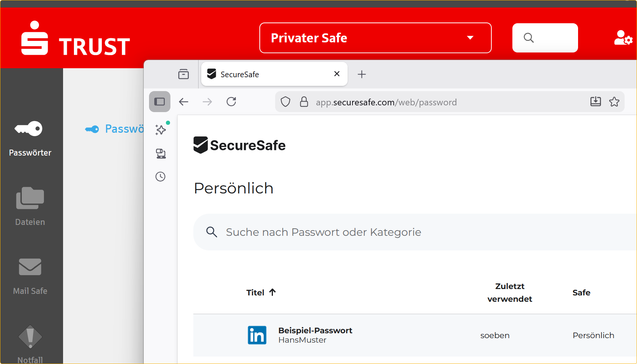Expand the Privater Safe dropdown
637x364 pixels.
click(x=375, y=38)
